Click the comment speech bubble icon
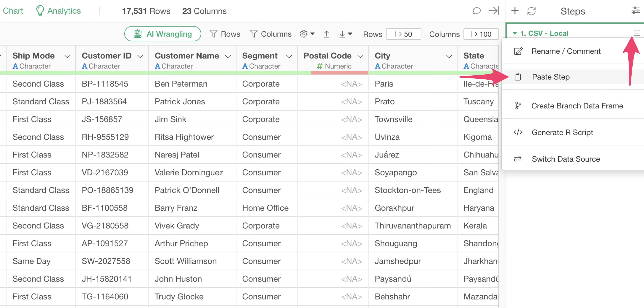 (x=476, y=11)
